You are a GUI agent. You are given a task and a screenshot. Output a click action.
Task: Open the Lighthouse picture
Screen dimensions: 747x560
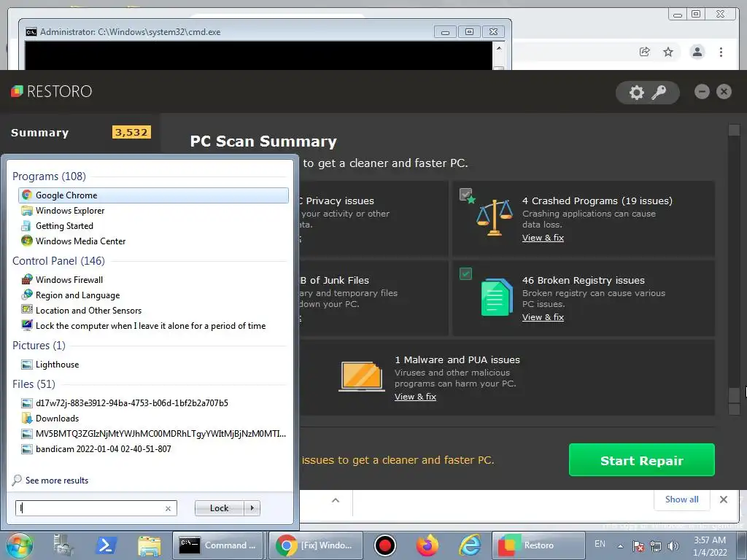(x=153, y=365)
